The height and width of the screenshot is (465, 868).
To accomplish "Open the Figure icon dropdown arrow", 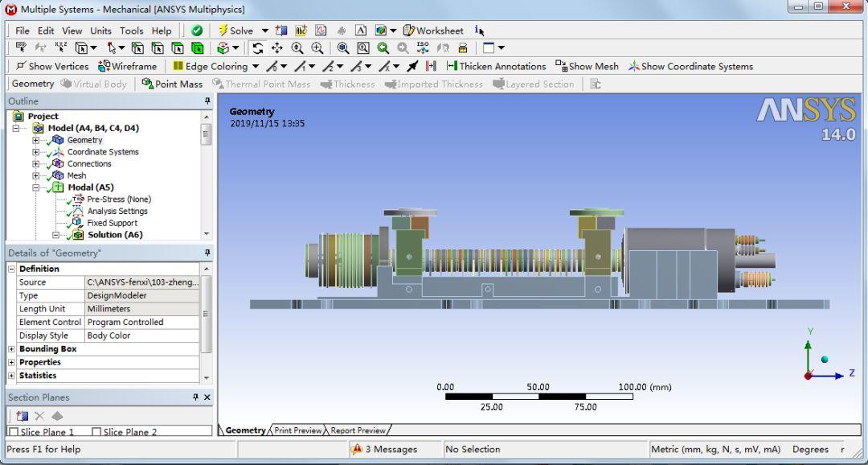I will [393, 31].
